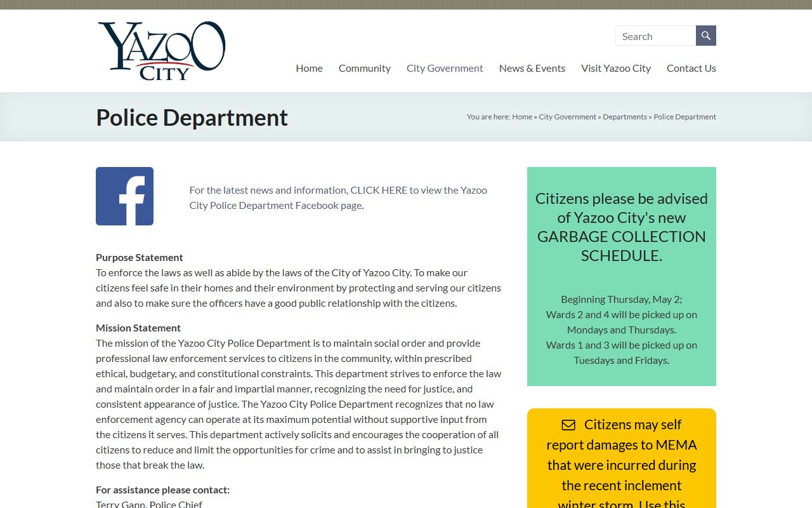812x508 pixels.
Task: Click the Home breadcrumb link
Action: (x=522, y=117)
